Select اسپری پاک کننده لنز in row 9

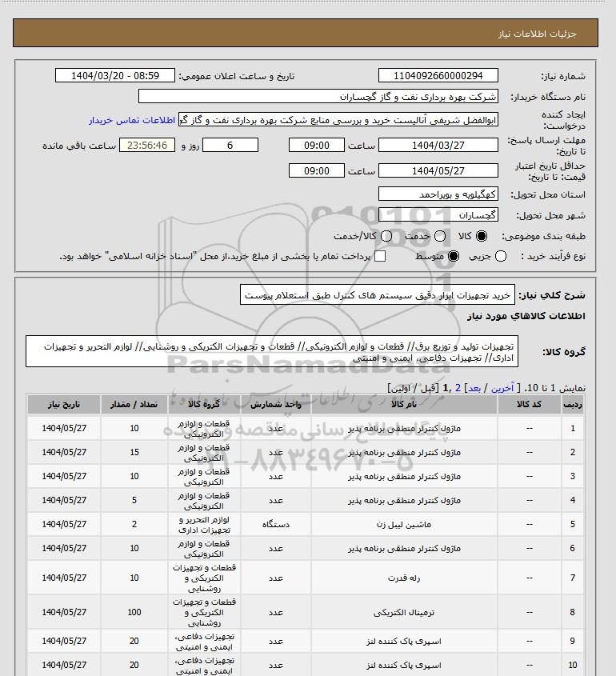[x=404, y=641]
